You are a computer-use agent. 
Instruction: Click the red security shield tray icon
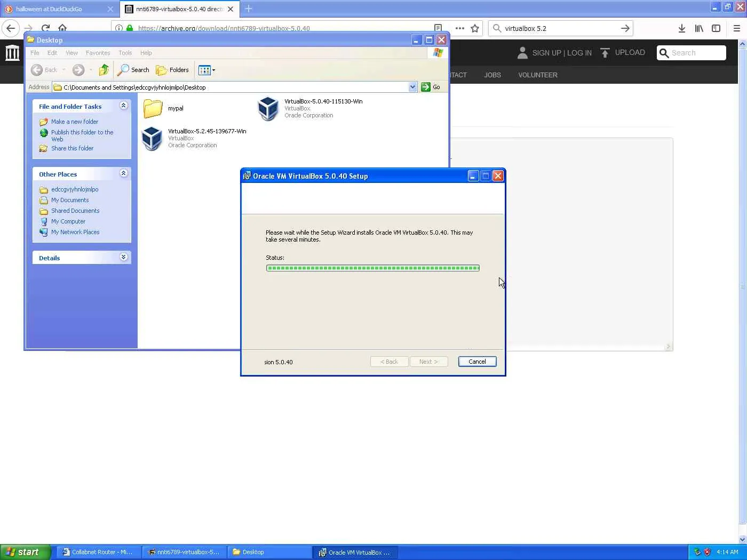tap(707, 552)
